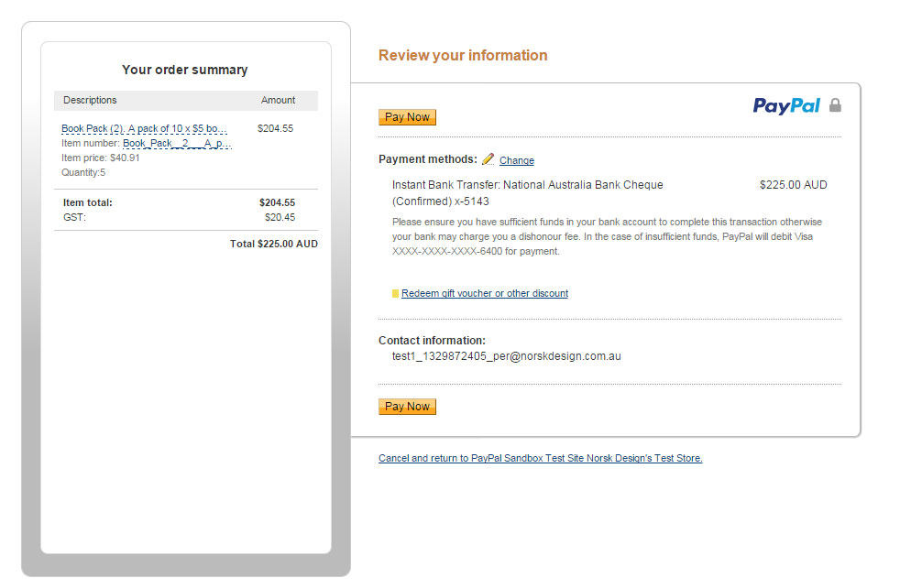
Task: Click the Review your information heading
Action: [463, 56]
